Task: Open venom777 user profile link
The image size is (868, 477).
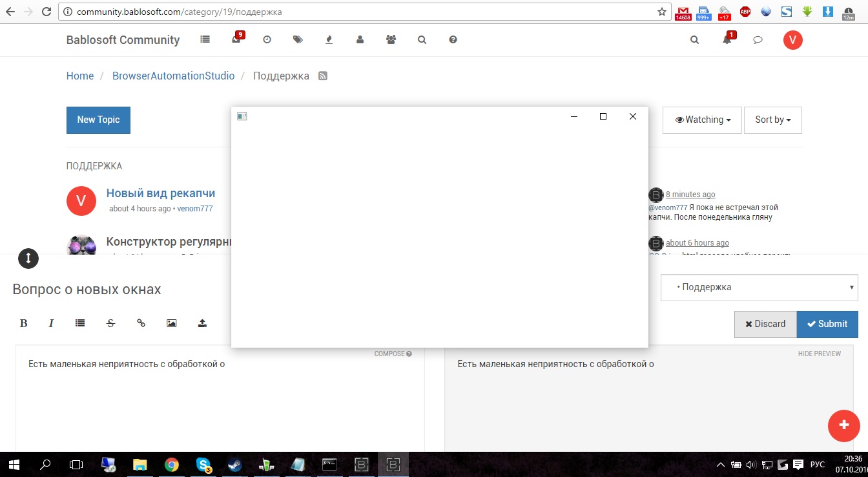Action: coord(195,209)
